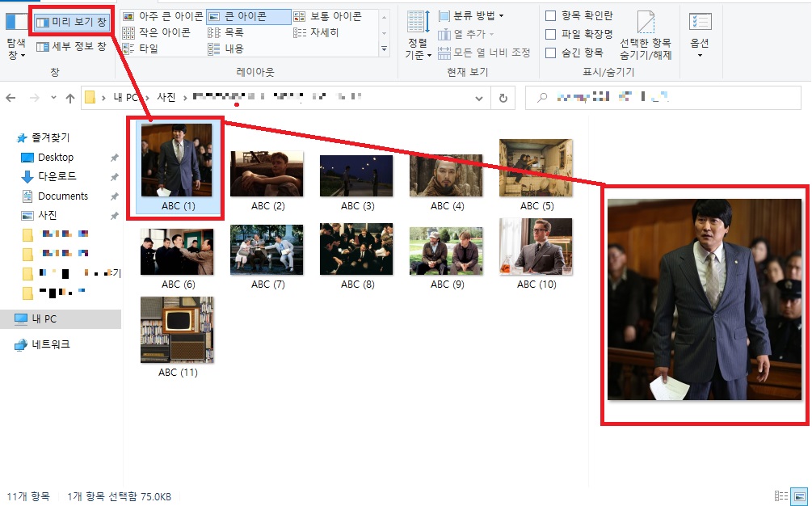Expand the layout gallery more arrow

tap(384, 49)
